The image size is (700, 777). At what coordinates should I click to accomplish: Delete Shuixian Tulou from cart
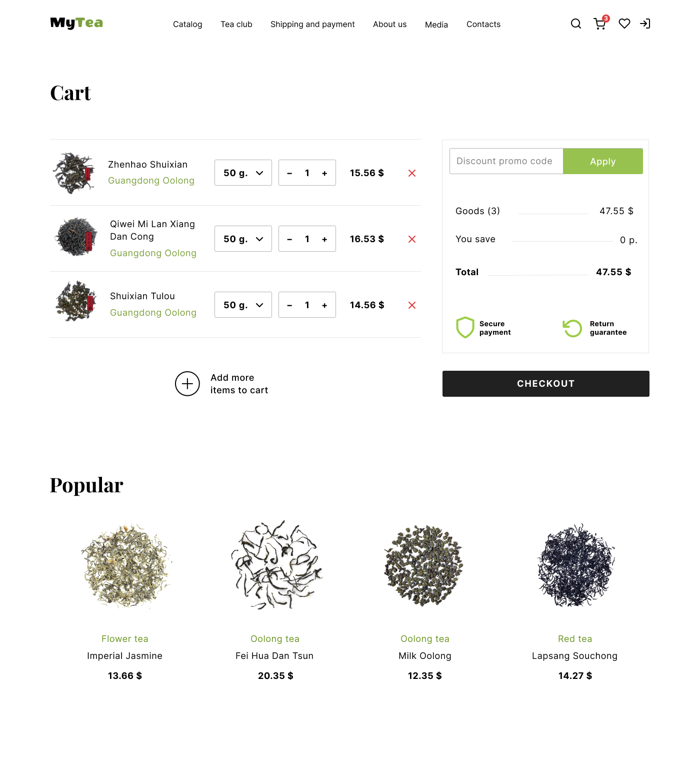tap(412, 305)
